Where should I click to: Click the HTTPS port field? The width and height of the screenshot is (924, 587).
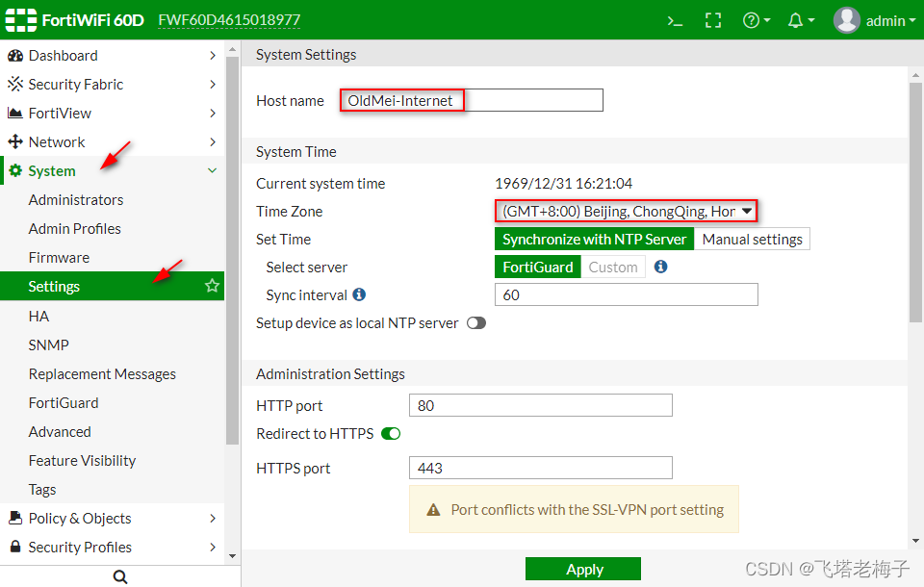541,468
